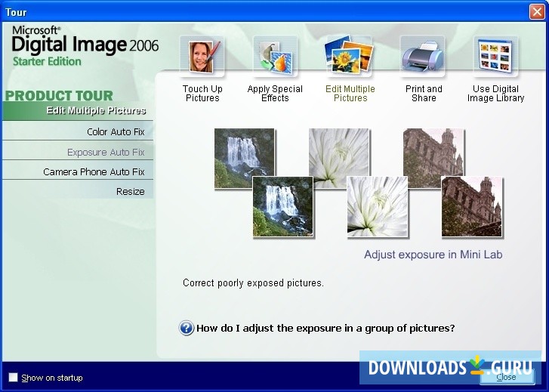Choose Camera Phone Auto Fix
The image size is (549, 392).
(78, 171)
